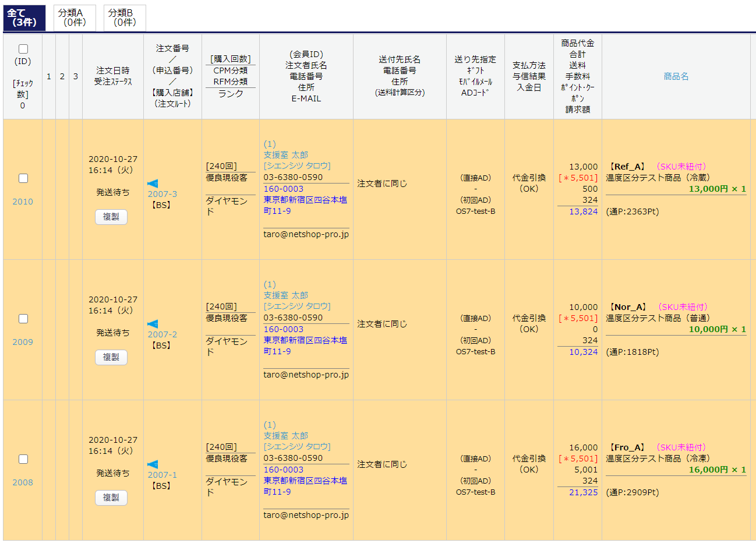The image size is (756, 543).
Task: Enable the checkbox for order ID 2008
Action: 23,459
